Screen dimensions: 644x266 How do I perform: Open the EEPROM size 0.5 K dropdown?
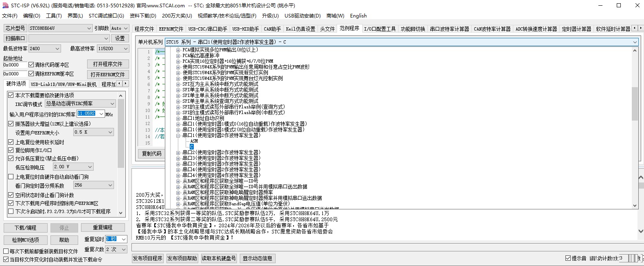[x=94, y=132]
